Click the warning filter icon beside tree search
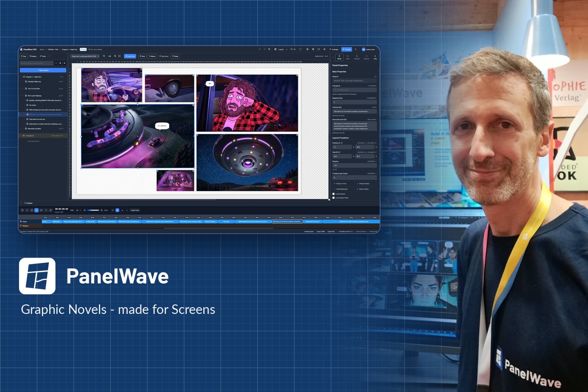 56,63
